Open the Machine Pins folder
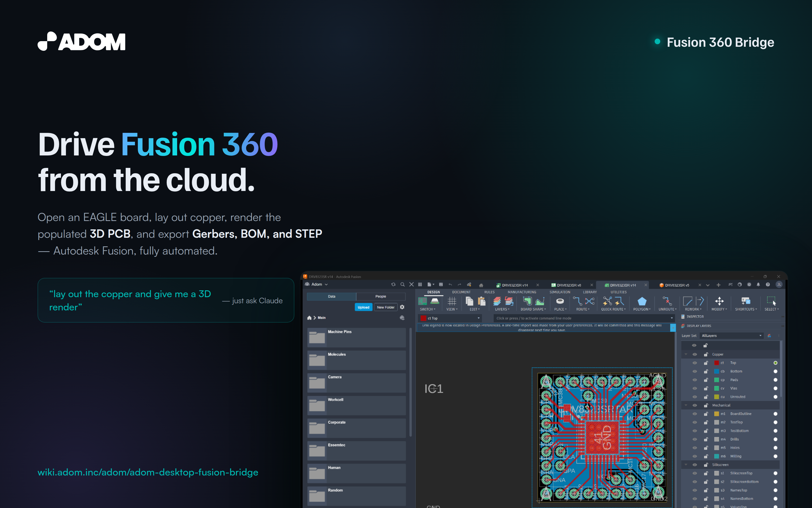This screenshot has height=508, width=812. coord(356,337)
